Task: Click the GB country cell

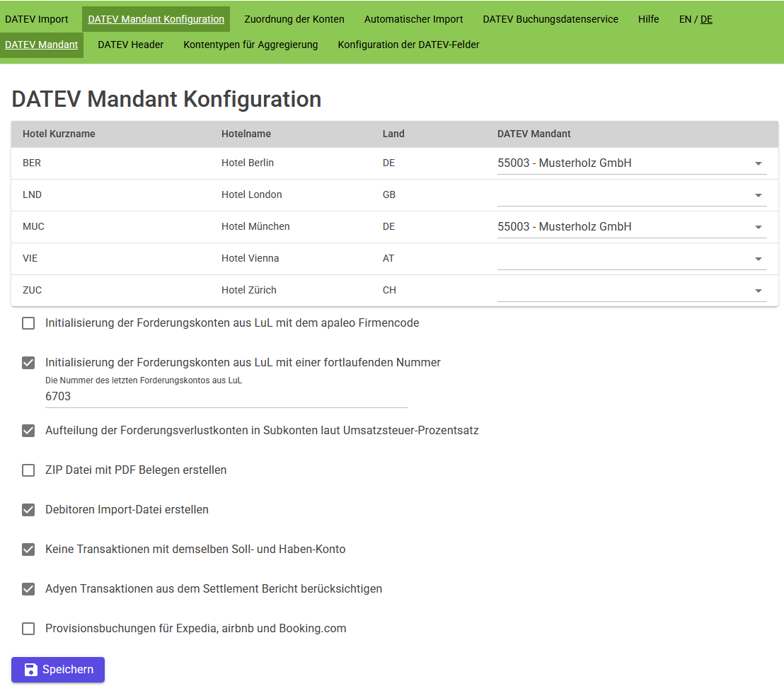Action: [x=389, y=195]
